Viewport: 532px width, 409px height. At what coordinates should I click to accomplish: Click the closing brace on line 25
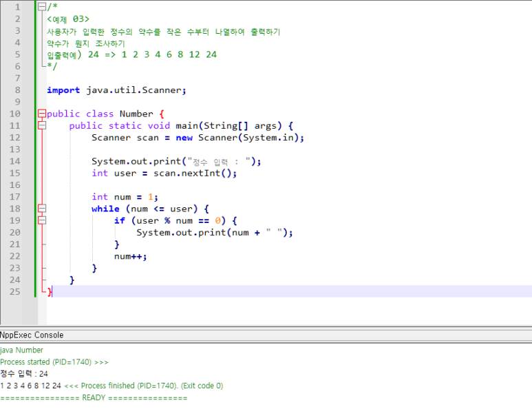[50, 291]
